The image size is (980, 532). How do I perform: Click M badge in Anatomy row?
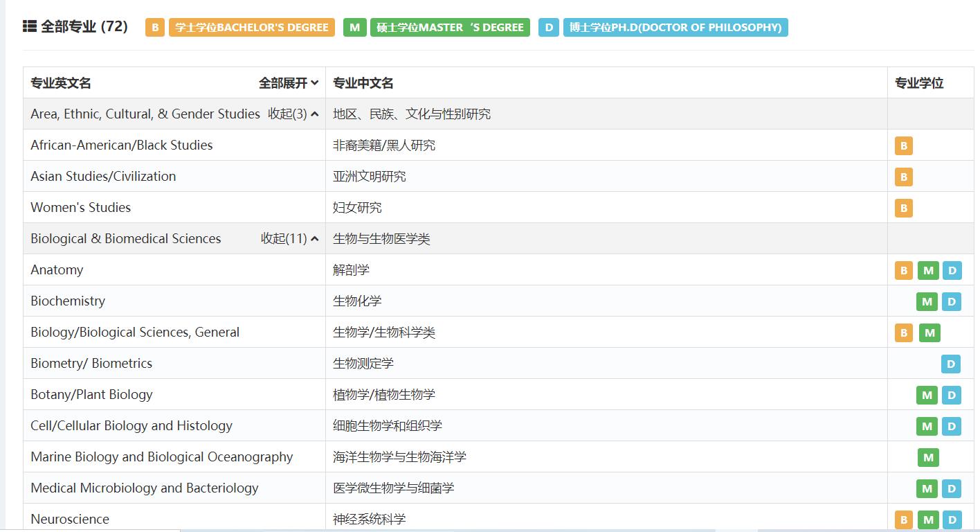click(x=928, y=270)
